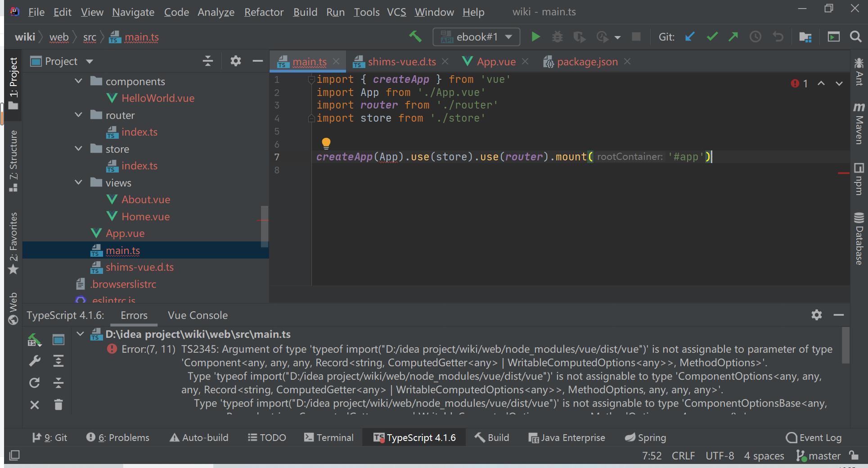Image resolution: width=868 pixels, height=468 pixels.
Task: Select Home.vue in project tree
Action: [145, 217]
